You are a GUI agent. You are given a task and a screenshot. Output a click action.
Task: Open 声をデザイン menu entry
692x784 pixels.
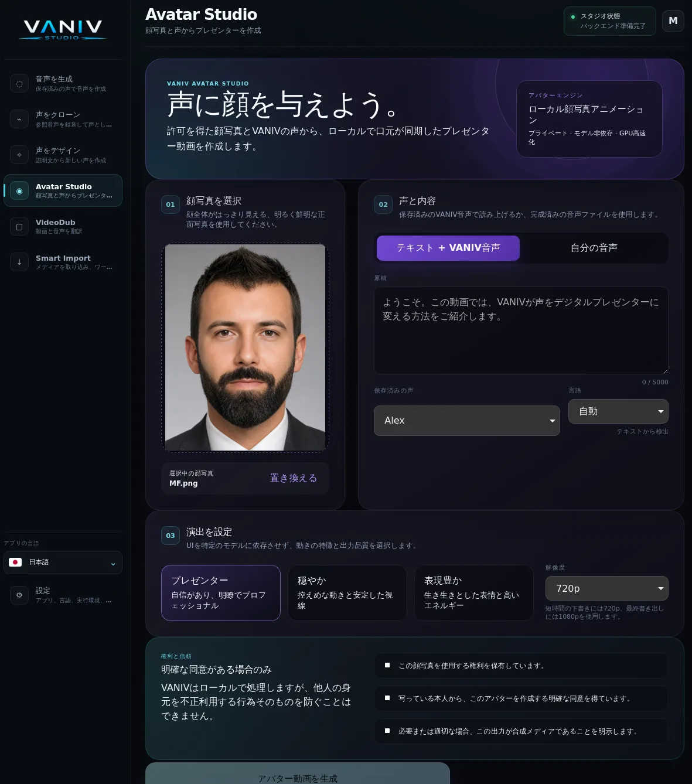pos(63,155)
